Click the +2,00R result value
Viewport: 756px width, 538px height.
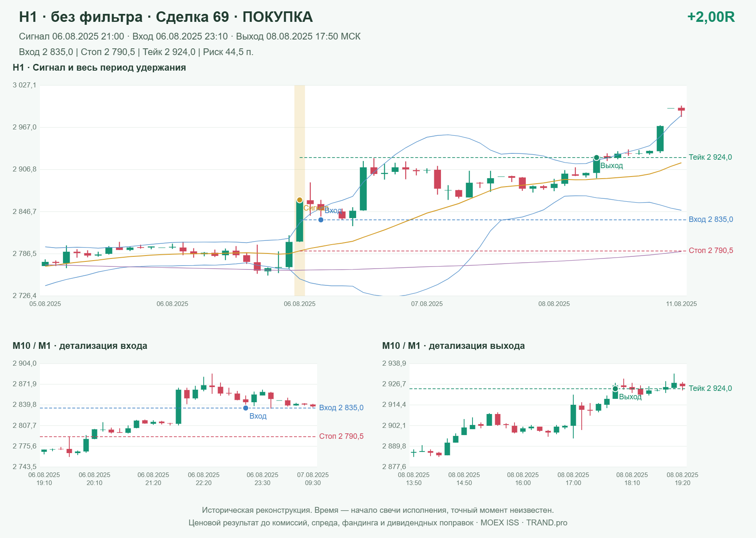coord(711,17)
